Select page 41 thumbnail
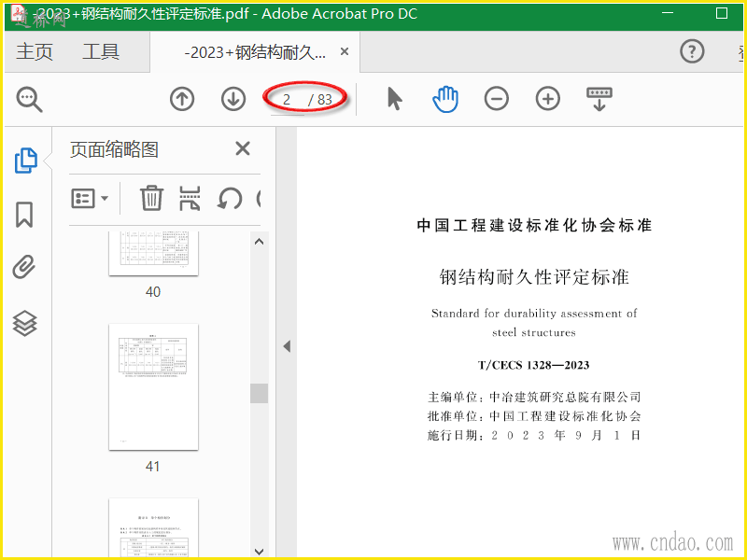The height and width of the screenshot is (560, 747). coord(153,386)
